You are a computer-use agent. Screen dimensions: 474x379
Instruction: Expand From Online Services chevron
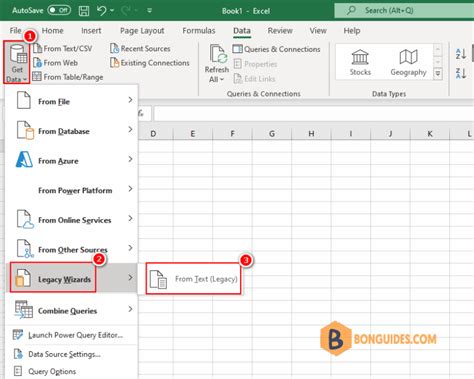130,218
